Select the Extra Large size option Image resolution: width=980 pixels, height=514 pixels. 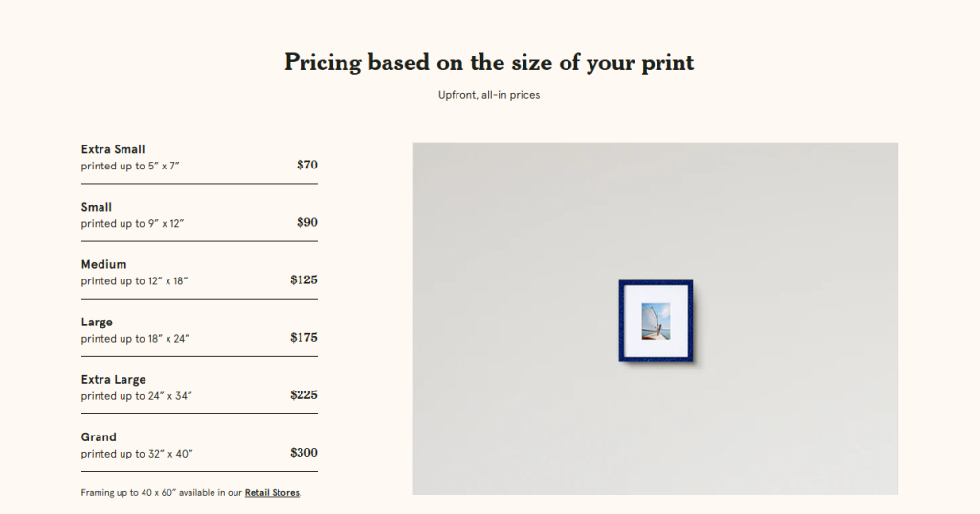coord(113,379)
